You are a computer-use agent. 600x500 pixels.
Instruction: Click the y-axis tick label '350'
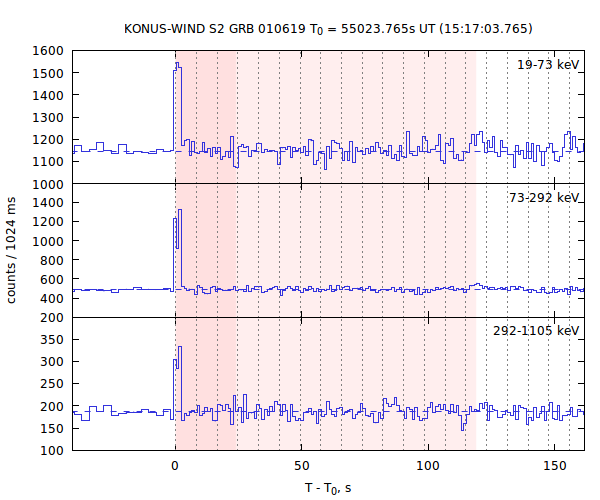[52, 339]
